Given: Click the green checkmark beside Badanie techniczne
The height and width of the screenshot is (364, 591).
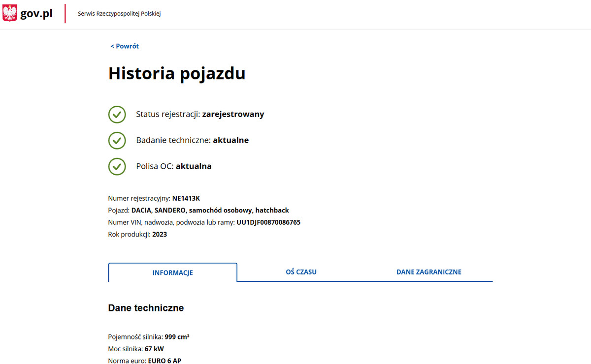Looking at the screenshot, I should (x=117, y=140).
